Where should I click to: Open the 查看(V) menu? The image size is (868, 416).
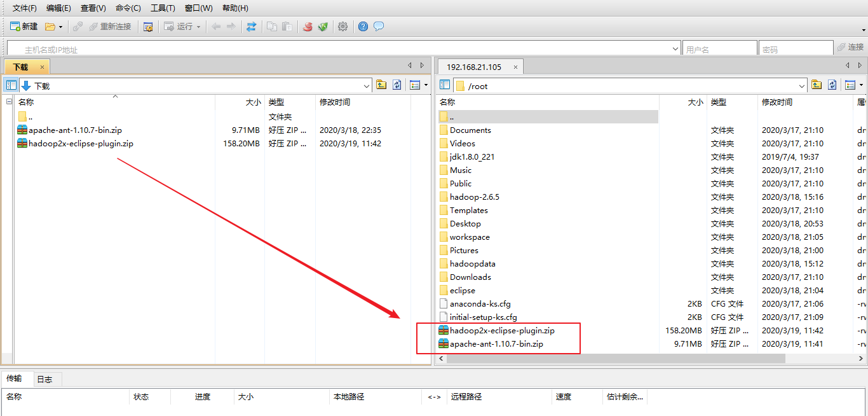pos(93,8)
